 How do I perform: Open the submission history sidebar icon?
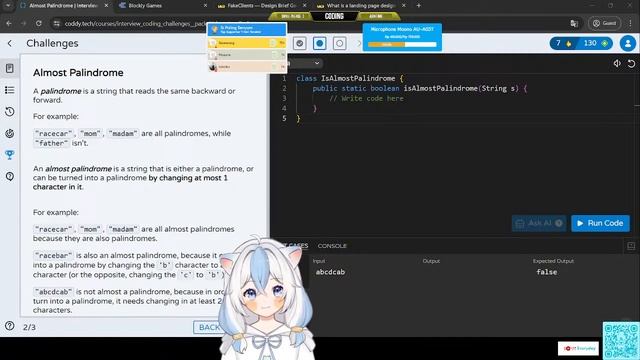pyautogui.click(x=10, y=111)
